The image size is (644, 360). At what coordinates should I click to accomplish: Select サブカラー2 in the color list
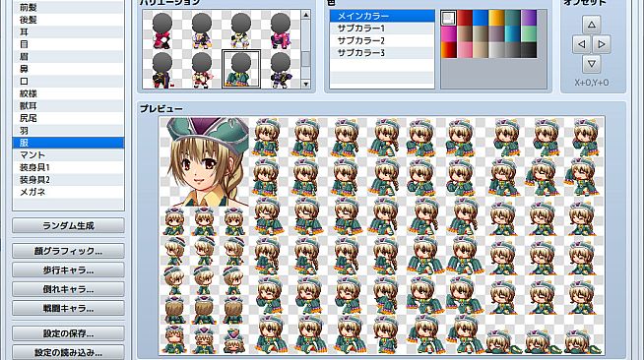tap(382, 40)
